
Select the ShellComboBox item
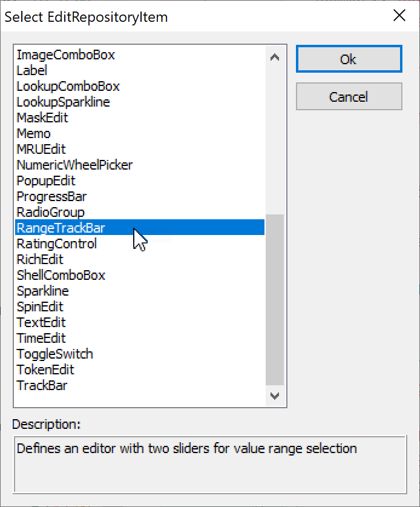(x=61, y=276)
